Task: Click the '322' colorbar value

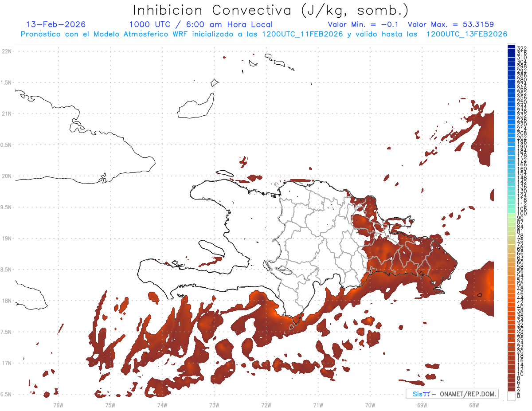Action: (x=521, y=48)
